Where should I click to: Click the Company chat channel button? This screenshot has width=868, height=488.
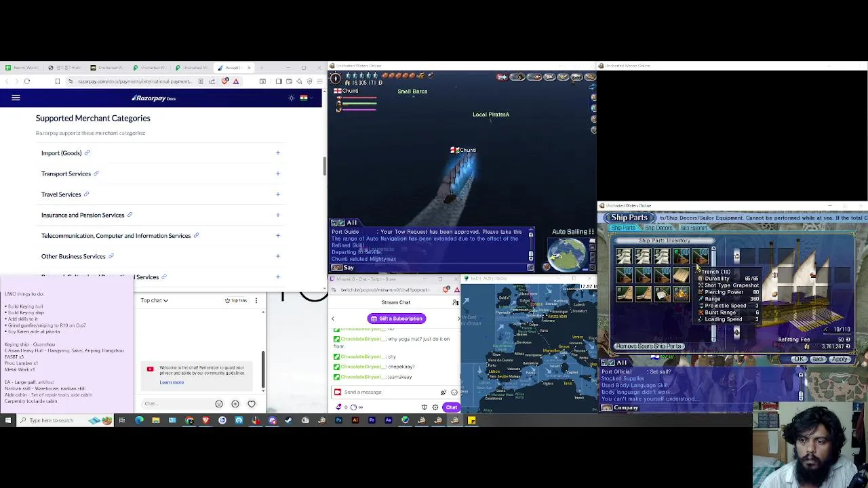(620, 408)
